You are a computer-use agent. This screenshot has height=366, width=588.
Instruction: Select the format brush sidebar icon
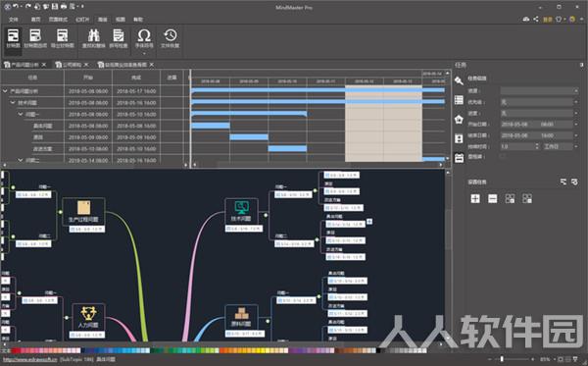459,80
